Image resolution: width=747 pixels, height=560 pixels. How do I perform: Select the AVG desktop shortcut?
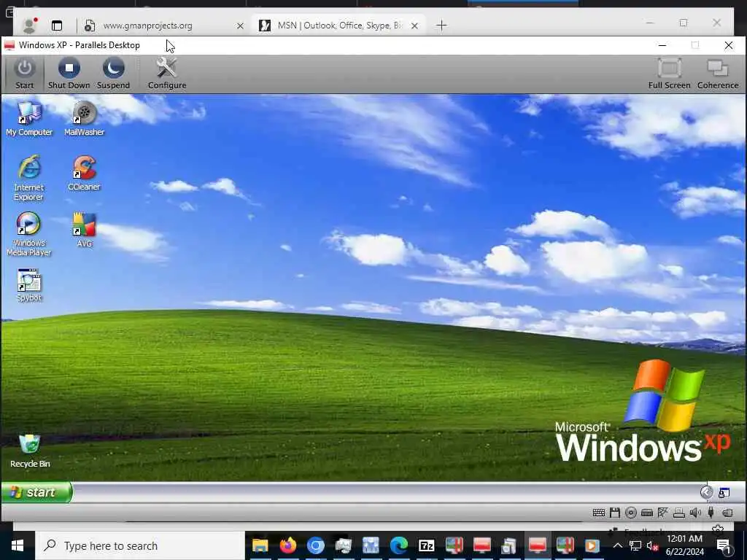85,230
